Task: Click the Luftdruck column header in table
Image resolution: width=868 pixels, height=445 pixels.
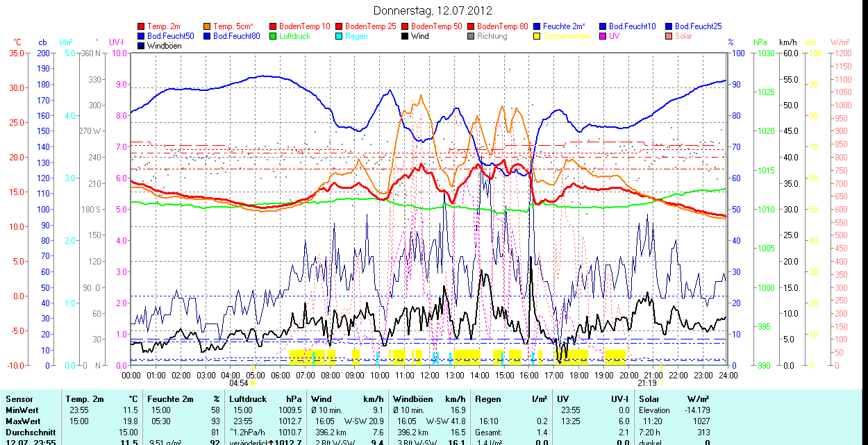Action: point(248,399)
